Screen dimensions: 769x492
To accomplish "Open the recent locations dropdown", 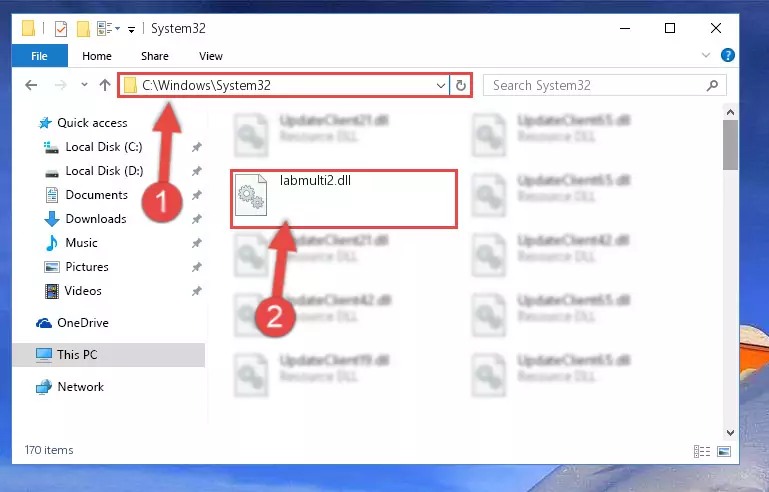I will pyautogui.click(x=84, y=85).
